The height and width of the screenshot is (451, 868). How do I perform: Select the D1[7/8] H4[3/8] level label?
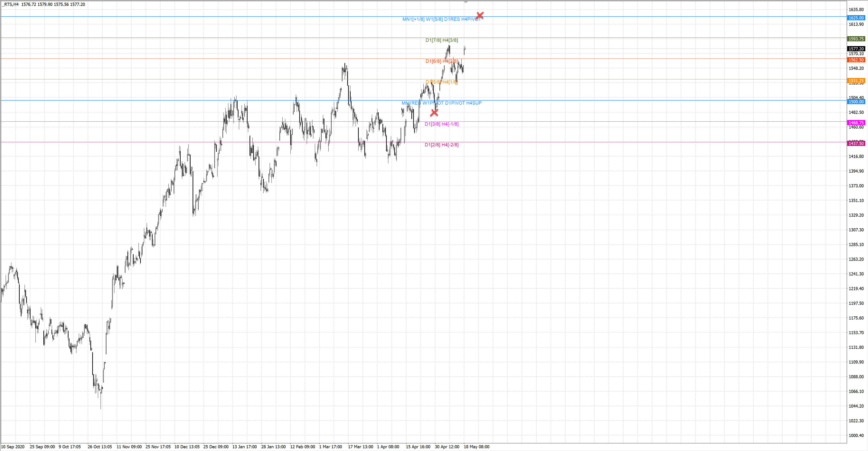(x=441, y=40)
